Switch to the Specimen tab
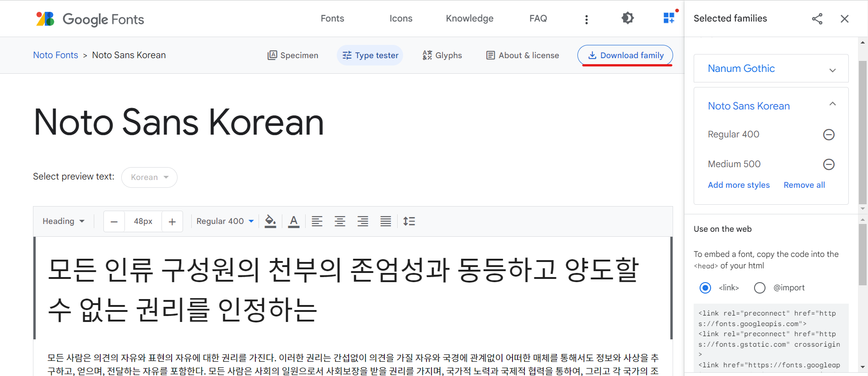Viewport: 868px width, 376px height. coord(293,55)
